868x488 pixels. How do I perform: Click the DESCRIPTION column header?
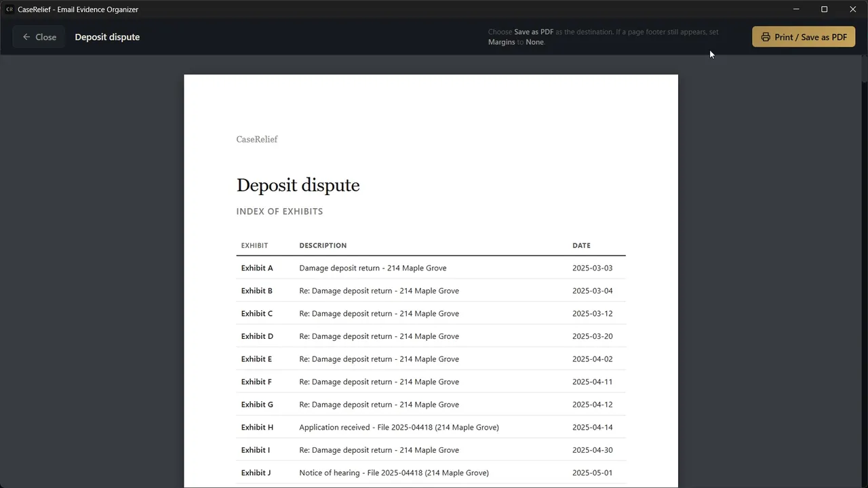click(323, 245)
